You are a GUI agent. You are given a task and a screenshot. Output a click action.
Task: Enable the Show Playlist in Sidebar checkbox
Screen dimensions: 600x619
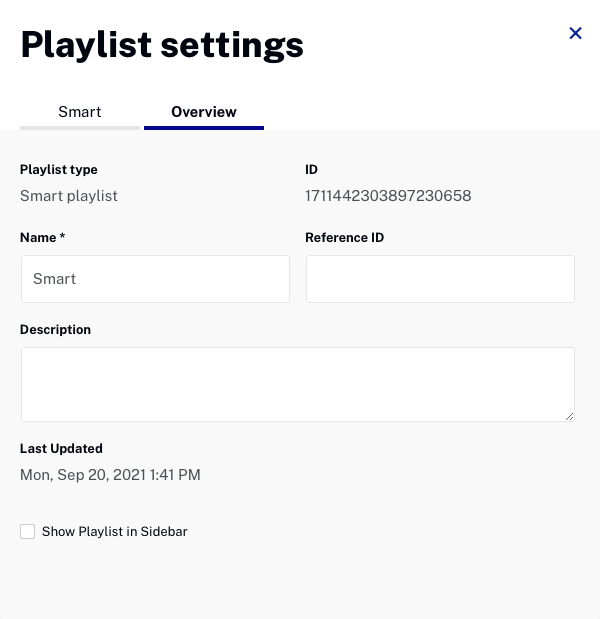click(x=28, y=532)
